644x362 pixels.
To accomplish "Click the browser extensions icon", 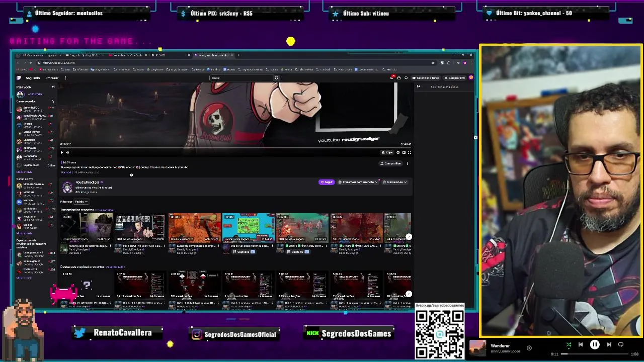I will pos(449,63).
